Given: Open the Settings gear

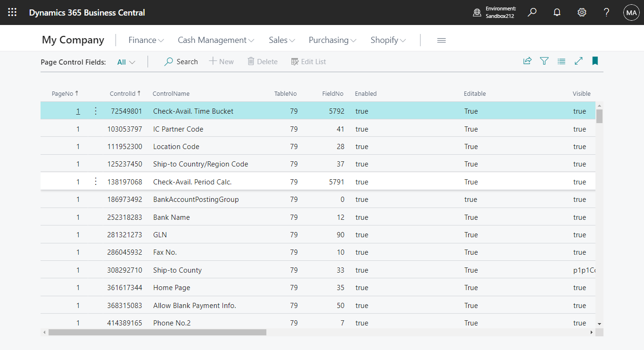Looking at the screenshot, I should tap(581, 12).
